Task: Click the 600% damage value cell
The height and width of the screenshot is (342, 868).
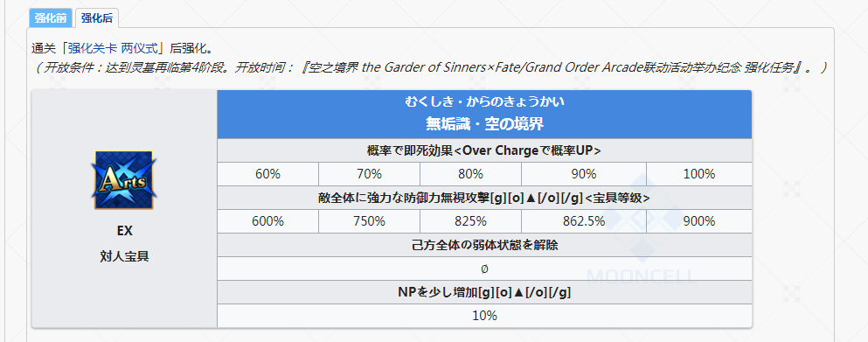Action: point(268,221)
